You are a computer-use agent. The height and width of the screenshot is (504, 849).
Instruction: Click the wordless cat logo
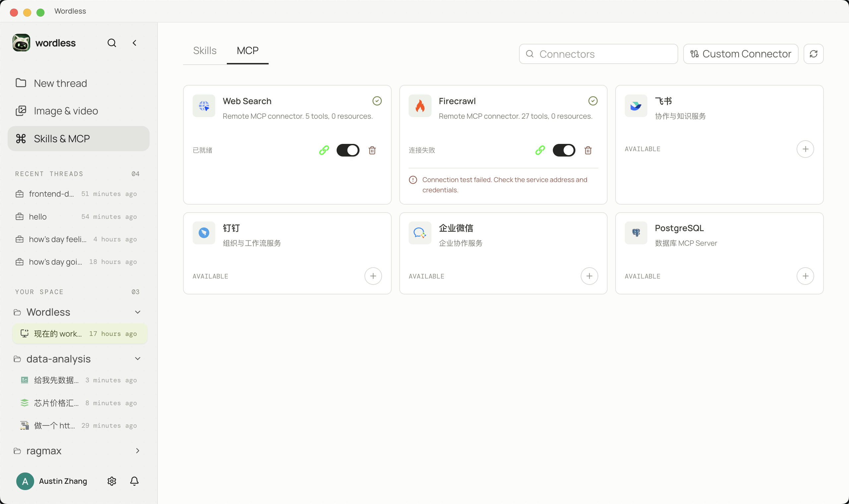(22, 43)
